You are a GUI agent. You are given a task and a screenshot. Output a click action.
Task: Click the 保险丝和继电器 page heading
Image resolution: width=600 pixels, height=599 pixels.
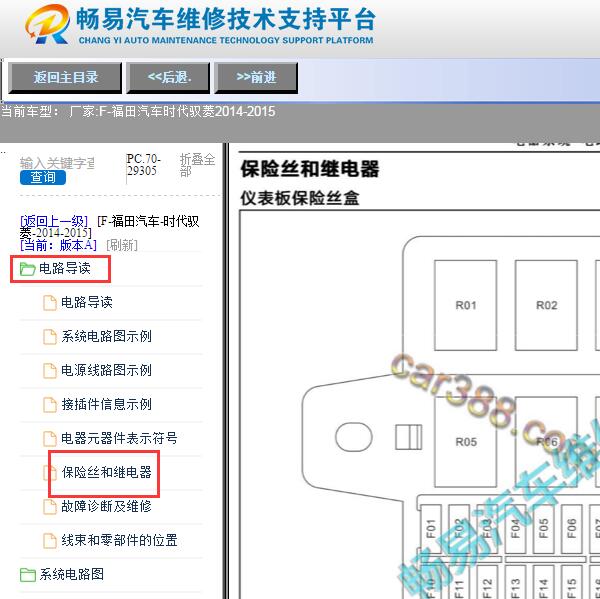[x=310, y=169]
